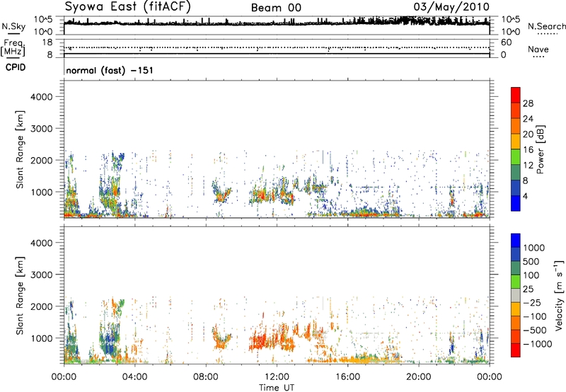The height and width of the screenshot is (392, 566).
Task: Click the 'normal (fast) -151' text
Action: pos(110,70)
